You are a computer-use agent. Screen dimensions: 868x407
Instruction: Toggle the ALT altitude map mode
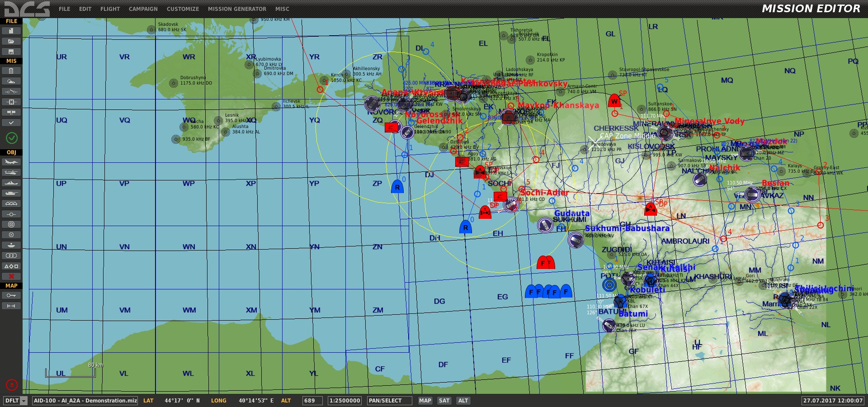point(463,401)
